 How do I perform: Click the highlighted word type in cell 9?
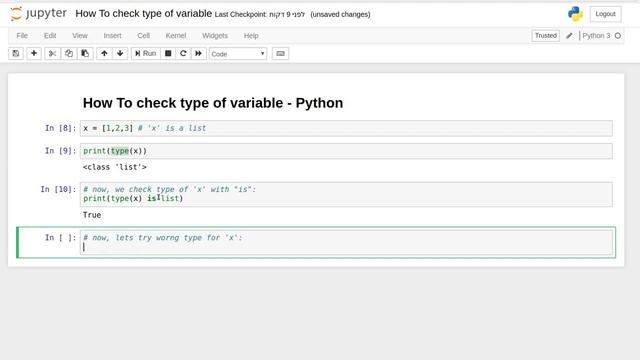(120, 151)
